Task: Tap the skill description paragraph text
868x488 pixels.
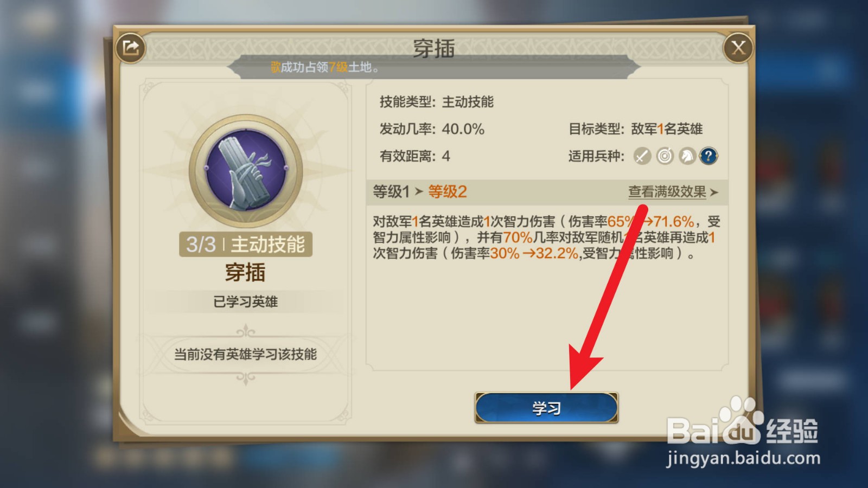Action: [546, 237]
